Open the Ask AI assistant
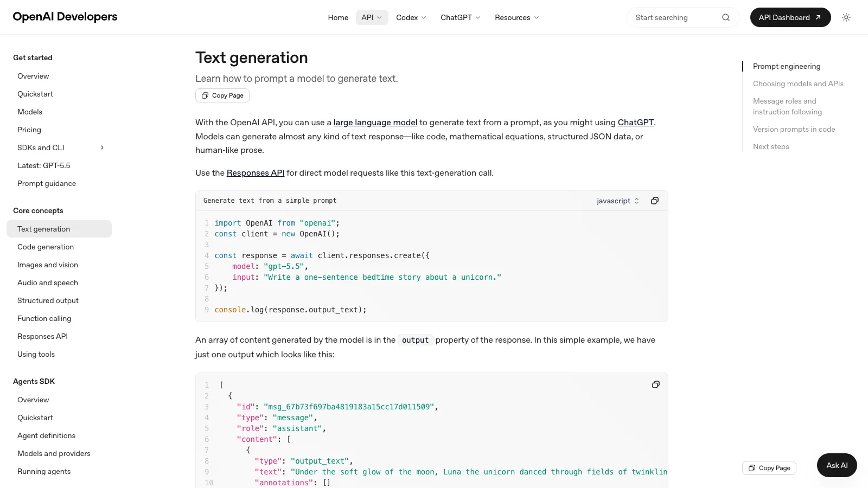 [x=837, y=465]
